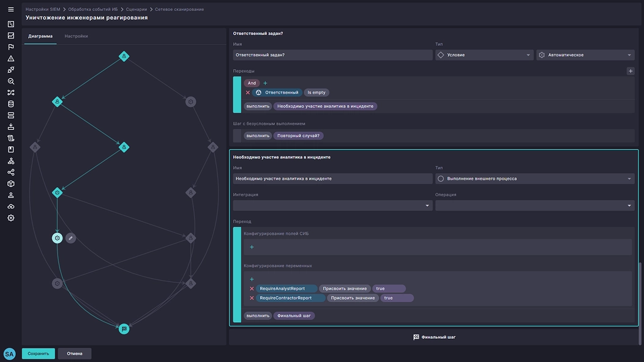The height and width of the screenshot is (362, 644).
Task: Add a field under Конфигурирование полей СИБ
Action: (252, 247)
